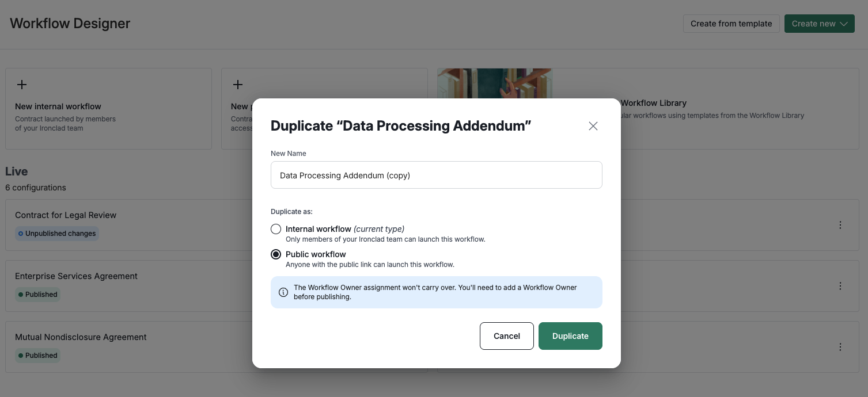The height and width of the screenshot is (397, 868).
Task: Open three-dot menu for Mutual Nondisclosure Agreement row
Action: click(x=840, y=347)
